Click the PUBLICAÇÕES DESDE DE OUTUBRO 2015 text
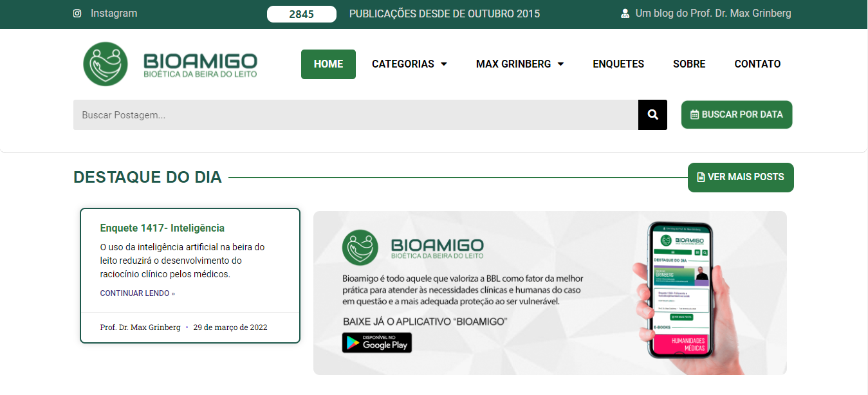Viewport: 868px width, 395px height. point(445,14)
